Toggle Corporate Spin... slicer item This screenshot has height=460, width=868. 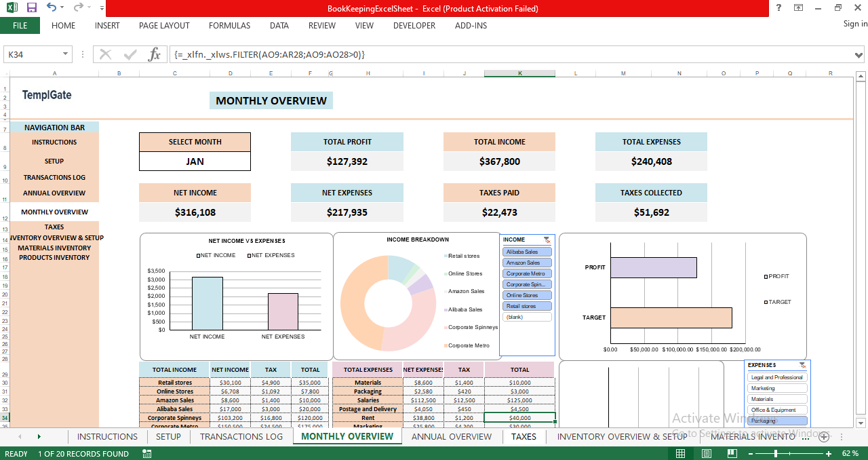point(528,284)
